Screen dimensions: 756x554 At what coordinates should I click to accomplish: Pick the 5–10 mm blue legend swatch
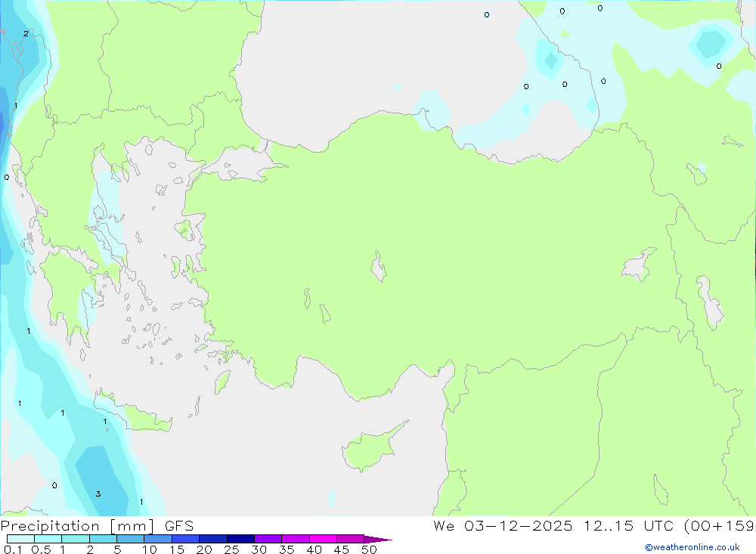130,539
